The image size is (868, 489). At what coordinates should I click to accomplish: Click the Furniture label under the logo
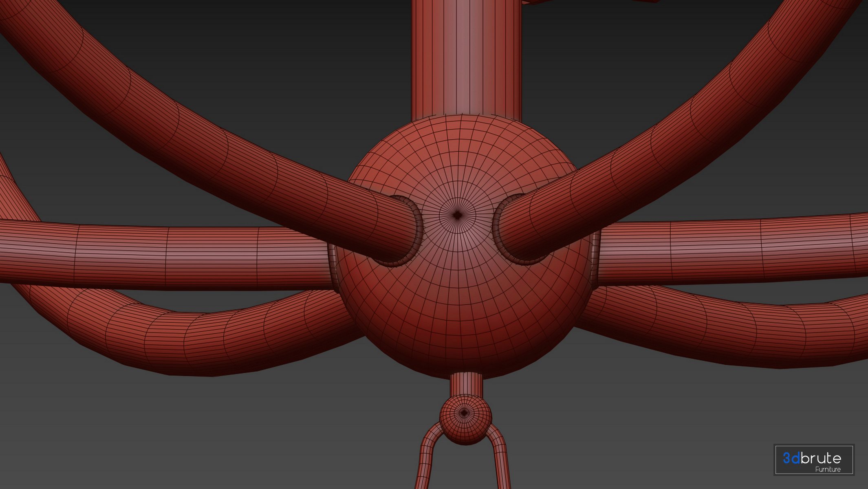pyautogui.click(x=828, y=469)
